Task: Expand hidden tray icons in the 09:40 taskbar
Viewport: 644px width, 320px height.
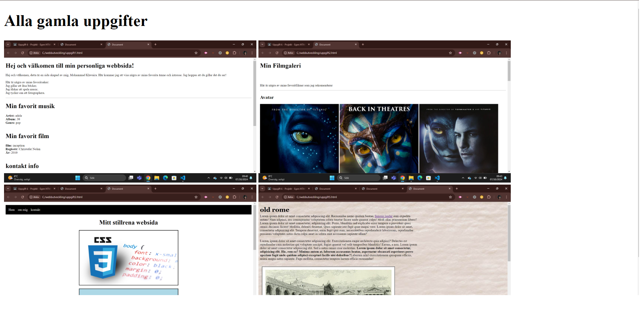Action: 209,178
